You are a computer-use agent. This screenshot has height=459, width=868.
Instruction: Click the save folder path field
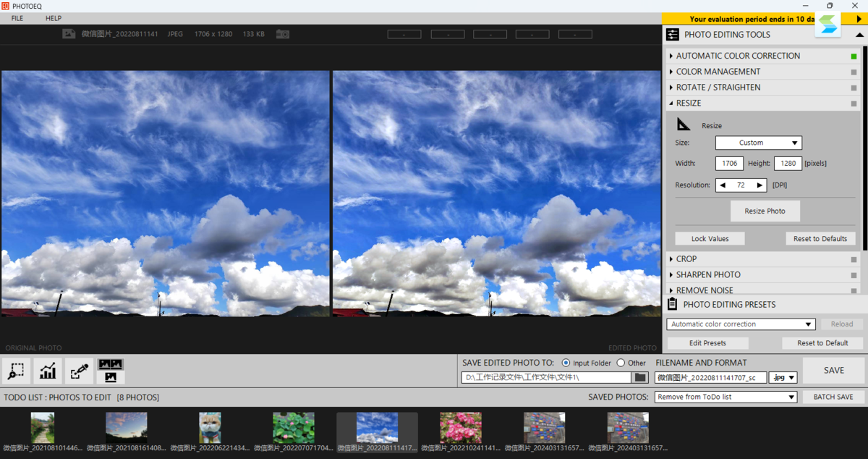(x=546, y=377)
